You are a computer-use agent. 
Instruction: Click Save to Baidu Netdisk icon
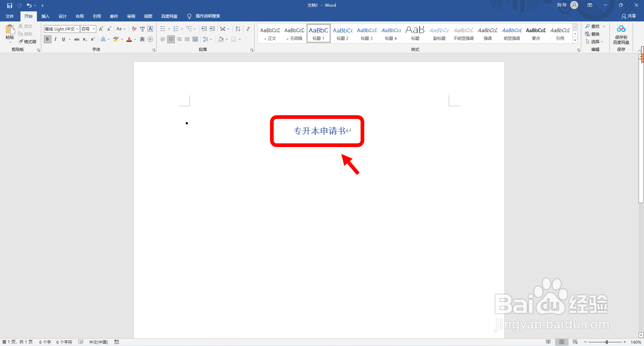pos(621,34)
